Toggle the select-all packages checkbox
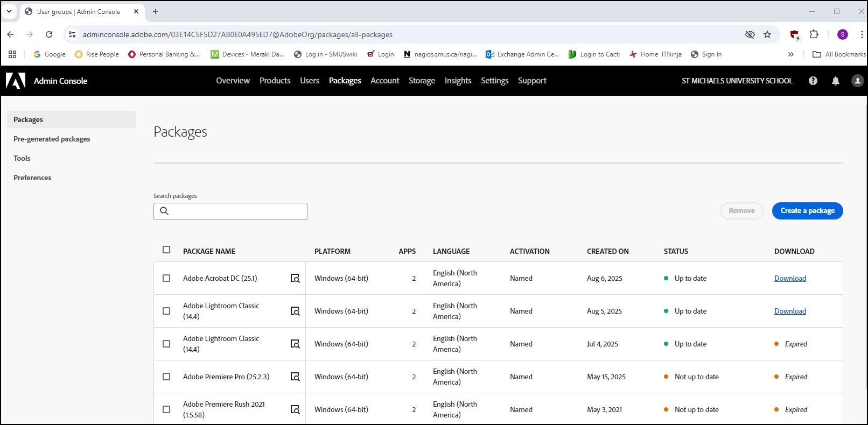Viewport: 868px width, 425px height. pyautogui.click(x=166, y=250)
